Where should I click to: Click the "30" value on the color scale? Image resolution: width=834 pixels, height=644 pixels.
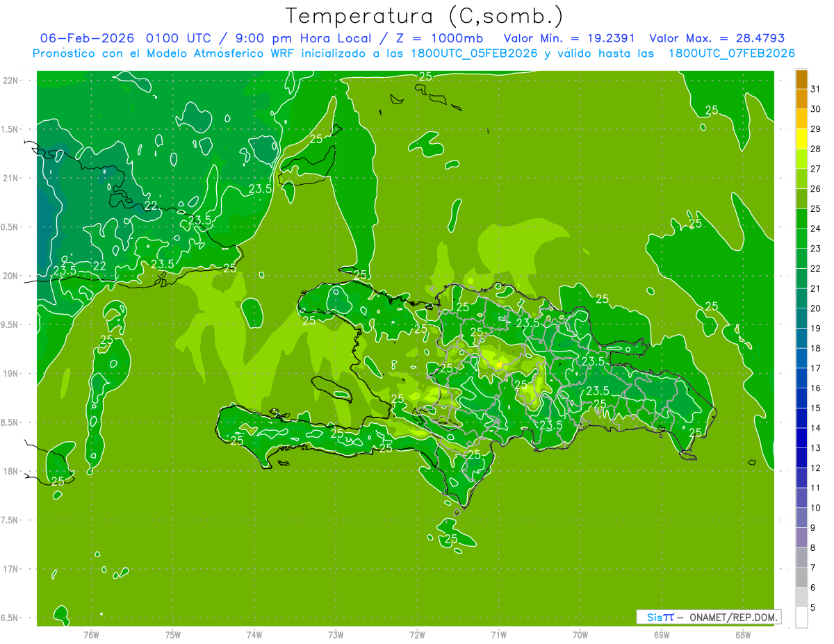tap(816, 109)
